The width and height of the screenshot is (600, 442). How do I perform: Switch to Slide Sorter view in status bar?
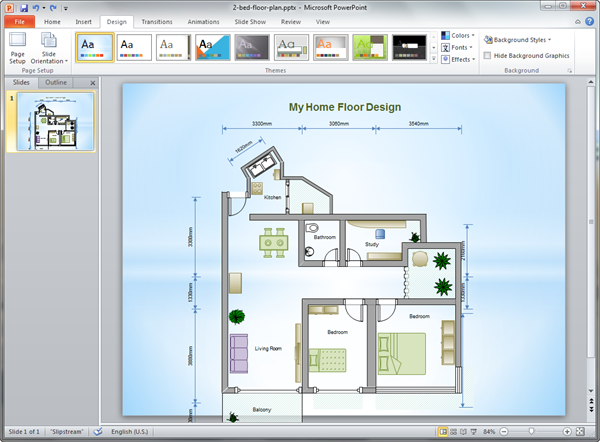coord(456,431)
